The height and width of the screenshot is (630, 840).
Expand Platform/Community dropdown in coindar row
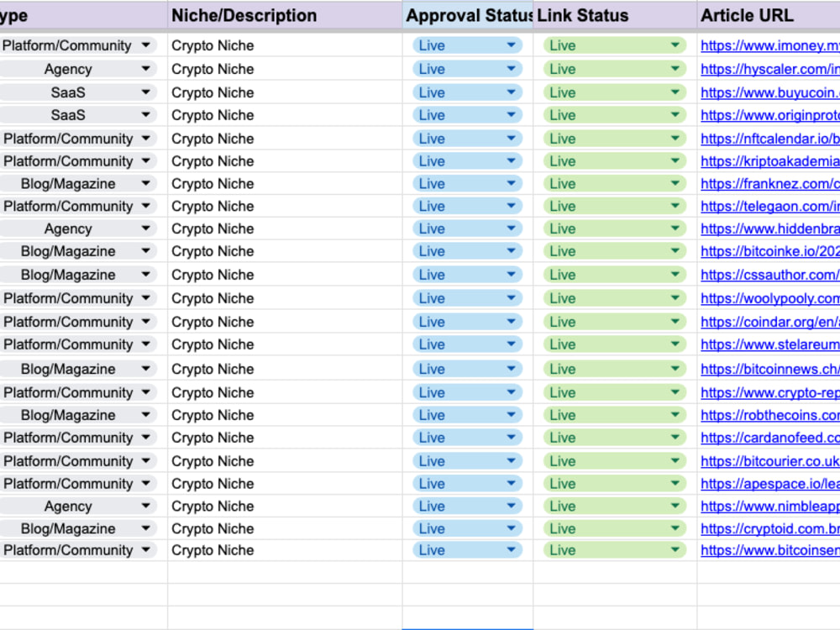tap(145, 322)
